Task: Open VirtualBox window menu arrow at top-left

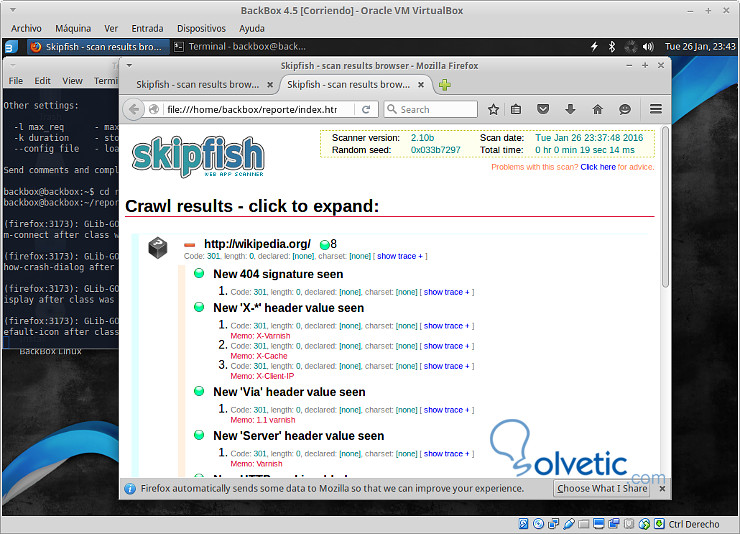Action: 13,10
